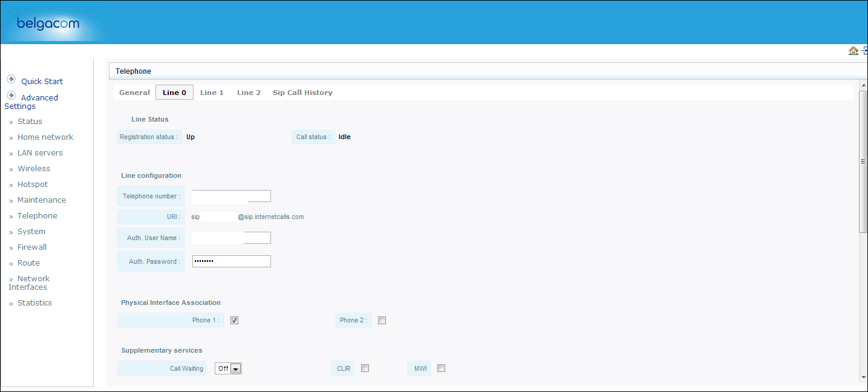The image size is (868, 392).
Task: Open the Wireless settings link
Action: [34, 169]
